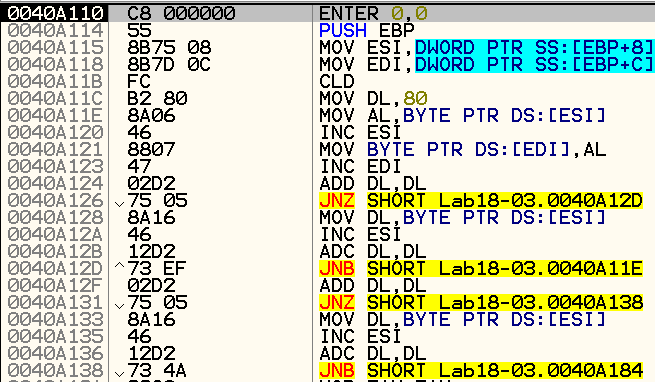
Task: Select address 0040A11B
Action: coord(55,81)
